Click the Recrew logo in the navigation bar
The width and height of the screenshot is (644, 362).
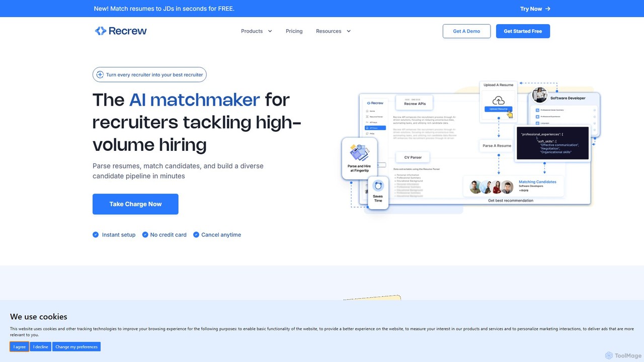pos(121,31)
